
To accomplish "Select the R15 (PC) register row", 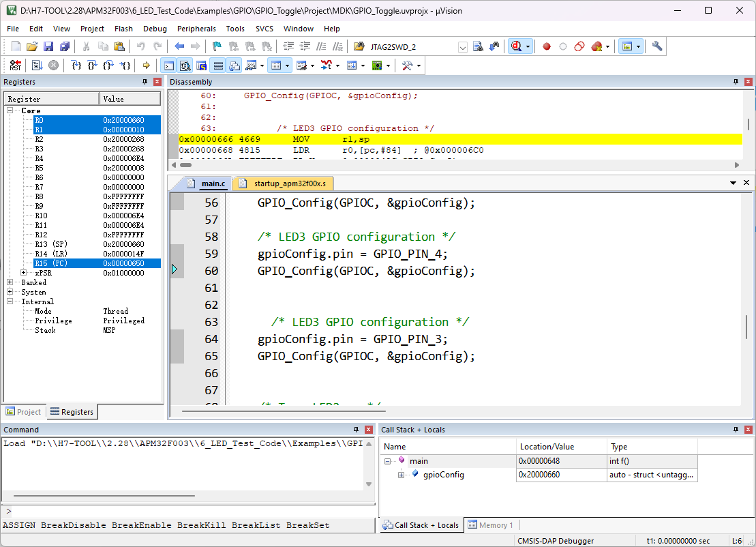I will 97,263.
